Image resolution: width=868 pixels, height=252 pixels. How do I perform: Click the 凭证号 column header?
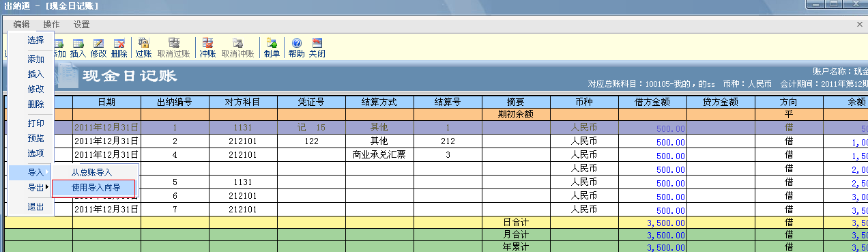pos(311,102)
